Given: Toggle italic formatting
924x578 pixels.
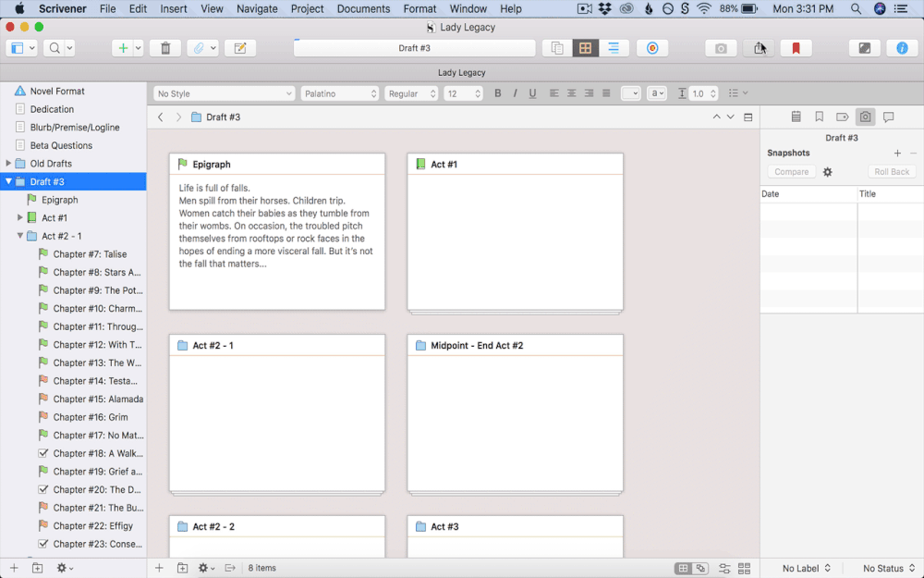Looking at the screenshot, I should (516, 93).
